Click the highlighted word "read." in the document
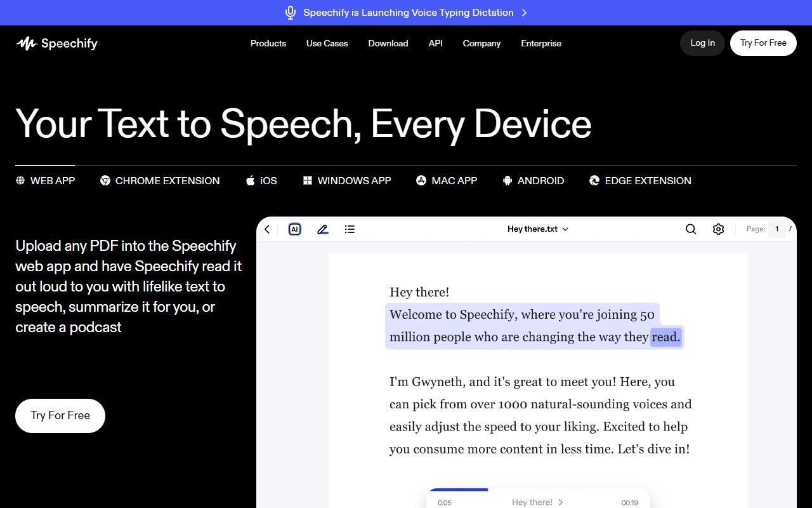 [665, 337]
